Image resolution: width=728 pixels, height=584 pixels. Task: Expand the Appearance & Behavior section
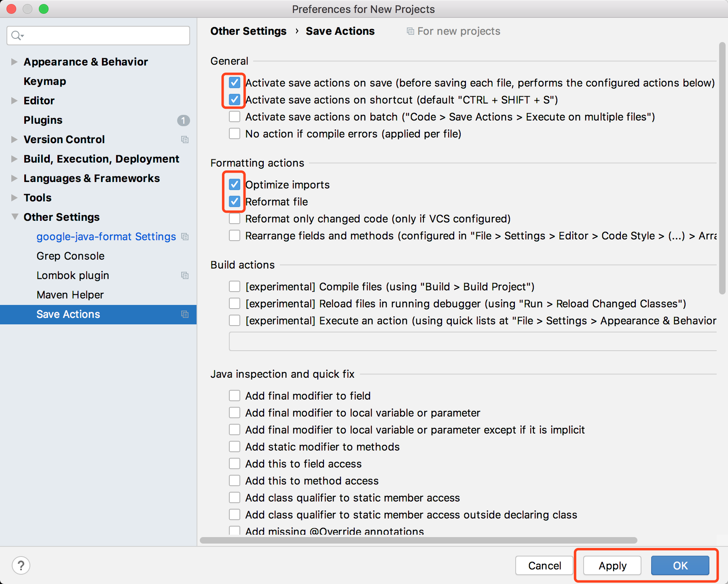15,62
